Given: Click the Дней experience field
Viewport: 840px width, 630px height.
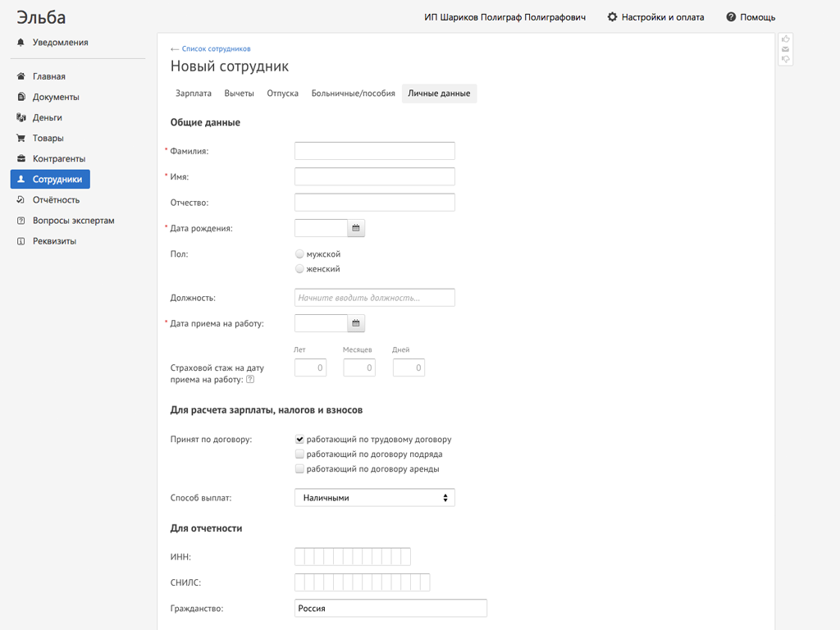Looking at the screenshot, I should point(409,367).
